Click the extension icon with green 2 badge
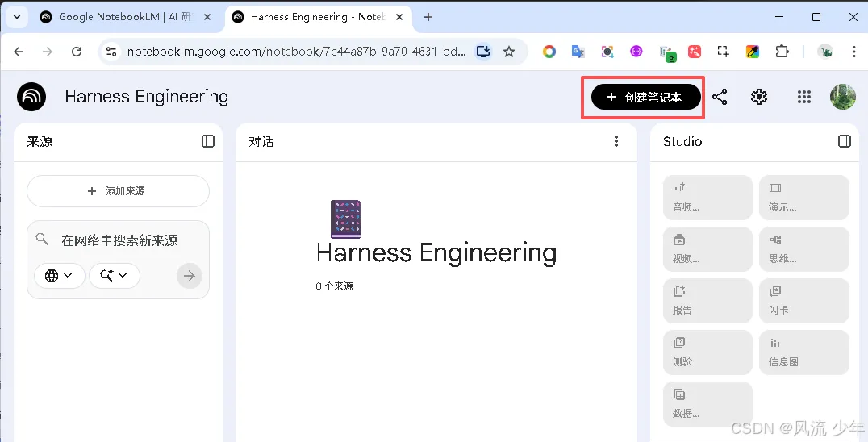 point(667,52)
